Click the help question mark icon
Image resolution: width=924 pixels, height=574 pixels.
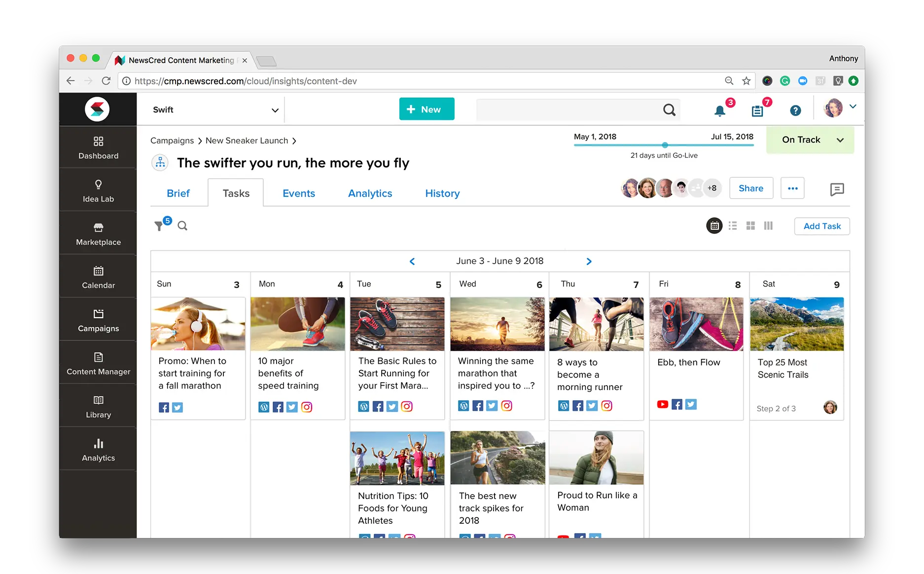[x=795, y=110]
